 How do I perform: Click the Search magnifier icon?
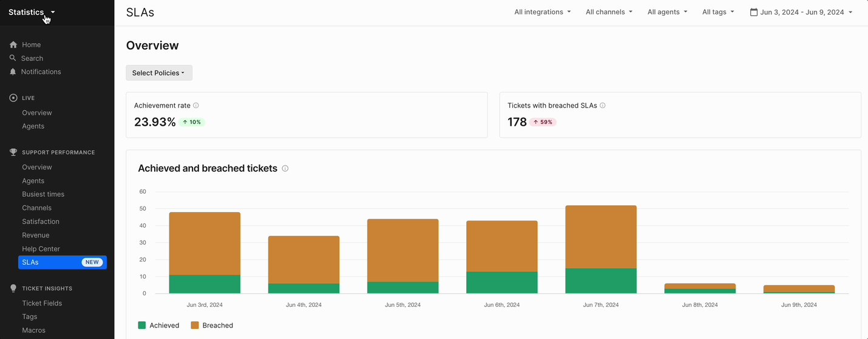(x=13, y=58)
